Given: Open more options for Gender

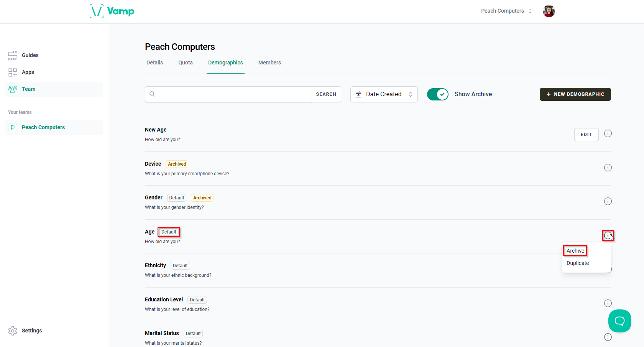Looking at the screenshot, I should tap(608, 201).
